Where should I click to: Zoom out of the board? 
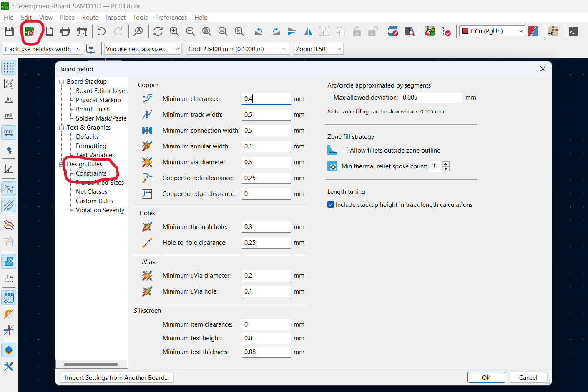coord(191,31)
